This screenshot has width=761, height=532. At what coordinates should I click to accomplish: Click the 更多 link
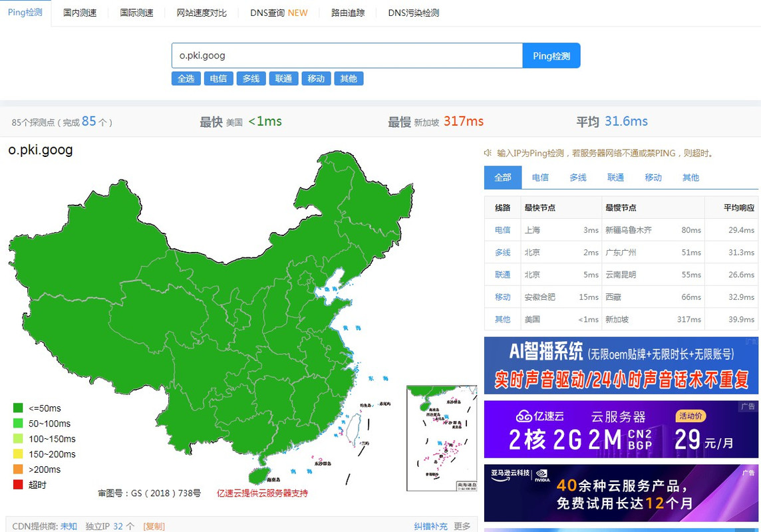click(x=462, y=526)
